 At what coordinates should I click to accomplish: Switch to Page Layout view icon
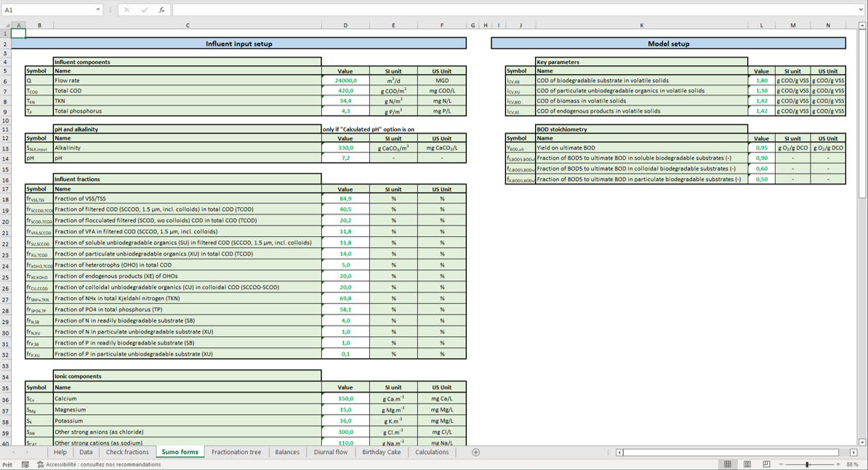[x=747, y=464]
